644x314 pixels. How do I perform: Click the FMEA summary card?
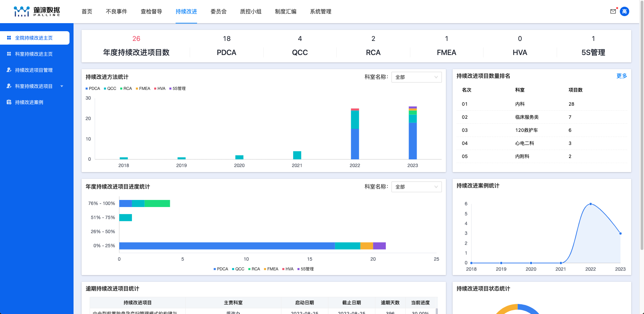tap(447, 46)
